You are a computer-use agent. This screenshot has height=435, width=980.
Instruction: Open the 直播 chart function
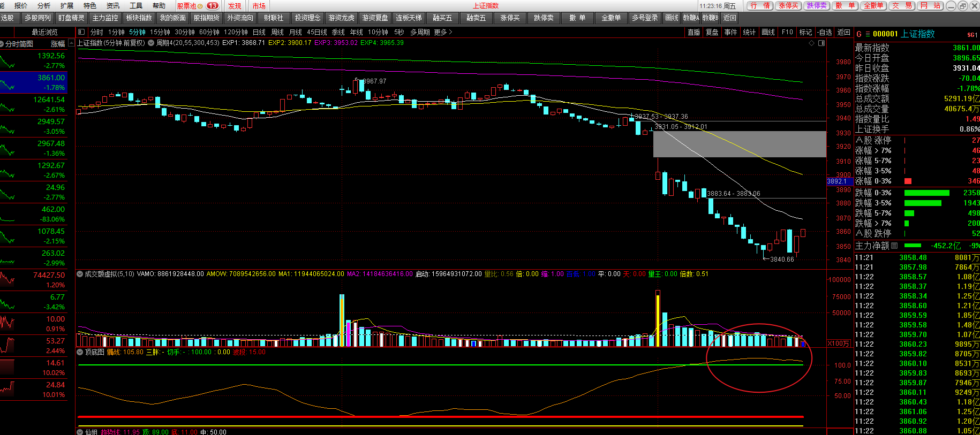694,32
